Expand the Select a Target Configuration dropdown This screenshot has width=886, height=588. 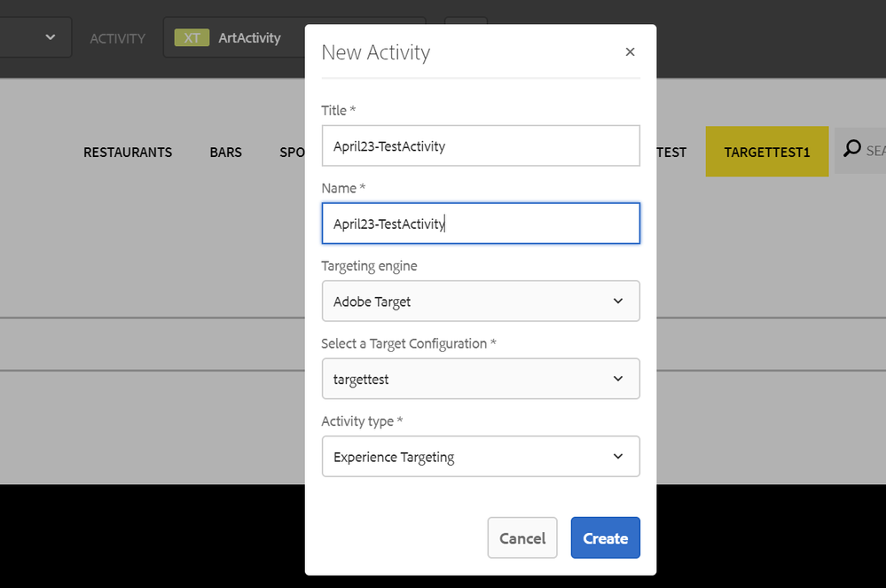(x=480, y=380)
